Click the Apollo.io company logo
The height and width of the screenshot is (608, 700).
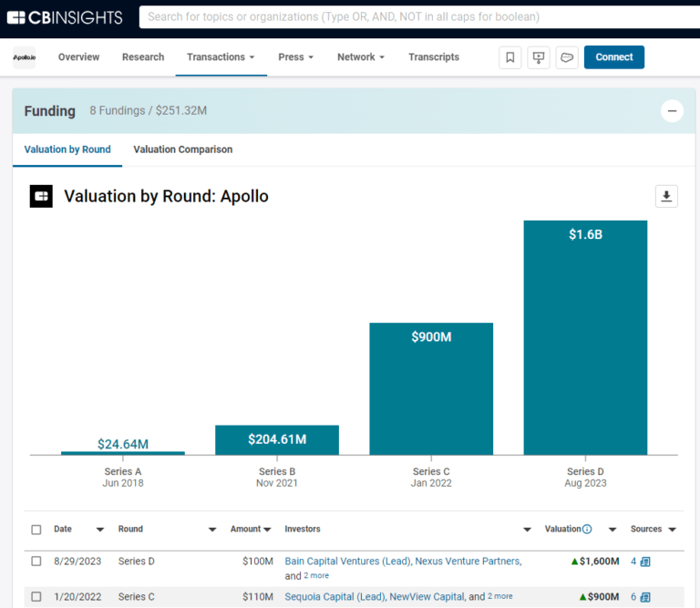point(24,57)
